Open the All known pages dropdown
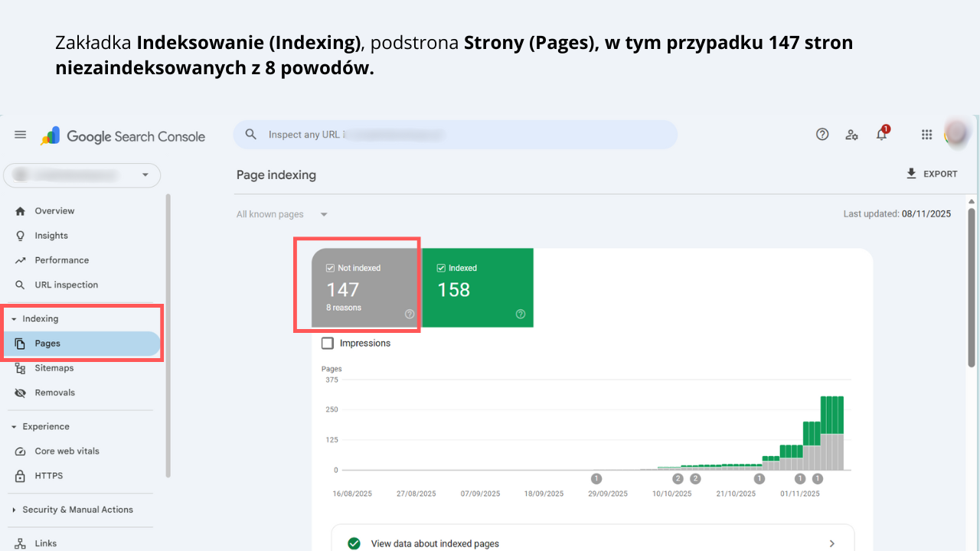The height and width of the screenshot is (551, 980). click(282, 214)
